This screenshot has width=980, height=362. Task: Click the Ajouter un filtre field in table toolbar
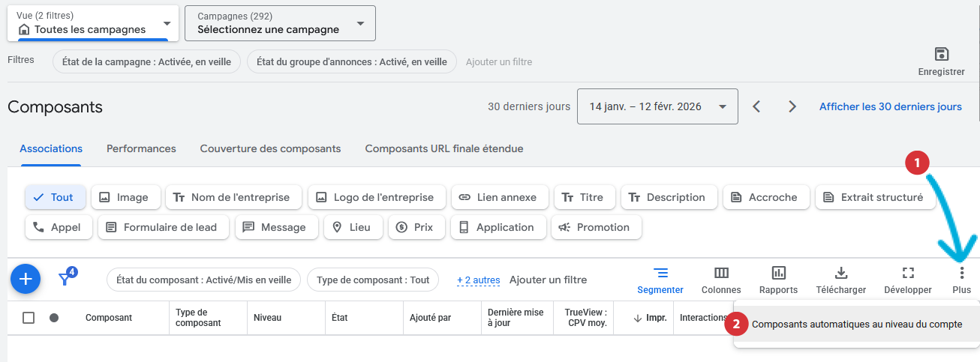pos(548,280)
